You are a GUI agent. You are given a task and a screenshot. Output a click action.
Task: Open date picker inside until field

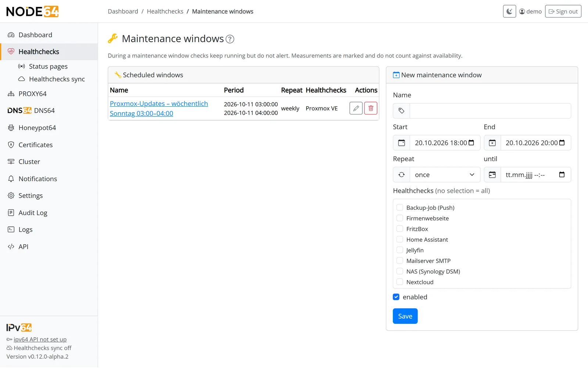click(562, 174)
